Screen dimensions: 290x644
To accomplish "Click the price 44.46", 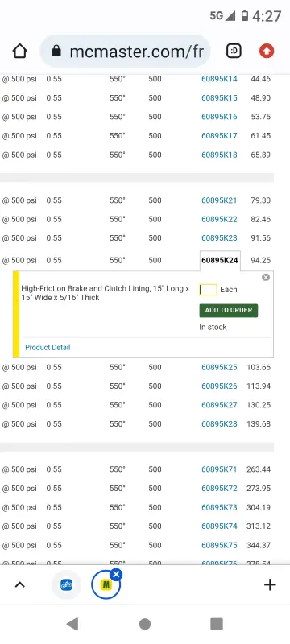I will point(261,79).
